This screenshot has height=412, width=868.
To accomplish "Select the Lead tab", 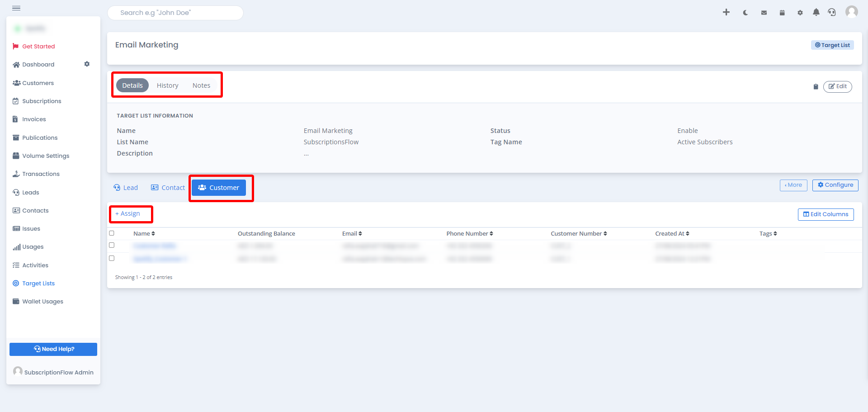I will coord(126,188).
